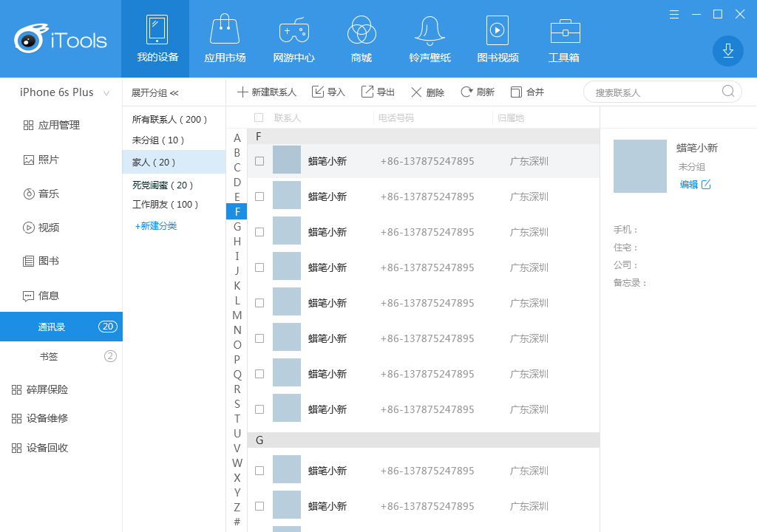Screen dimensions: 757x532
Task: Click the +新建分类 link
Action: pos(156,226)
